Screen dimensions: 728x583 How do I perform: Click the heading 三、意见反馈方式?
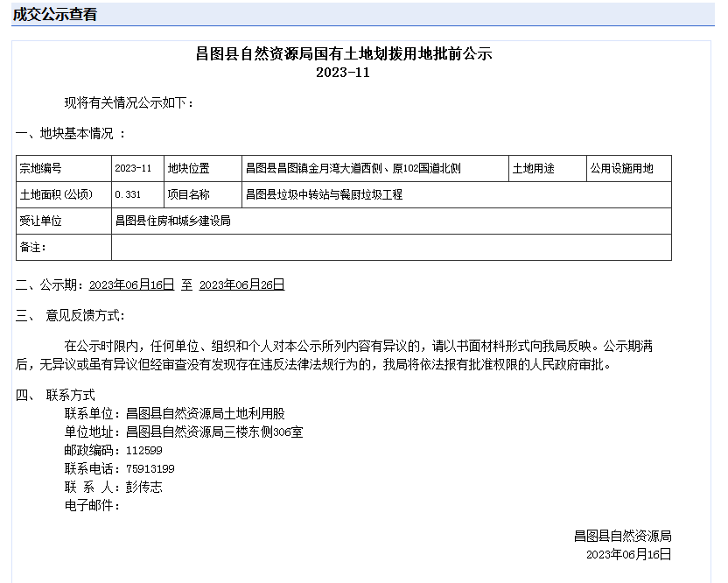[x=70, y=315]
